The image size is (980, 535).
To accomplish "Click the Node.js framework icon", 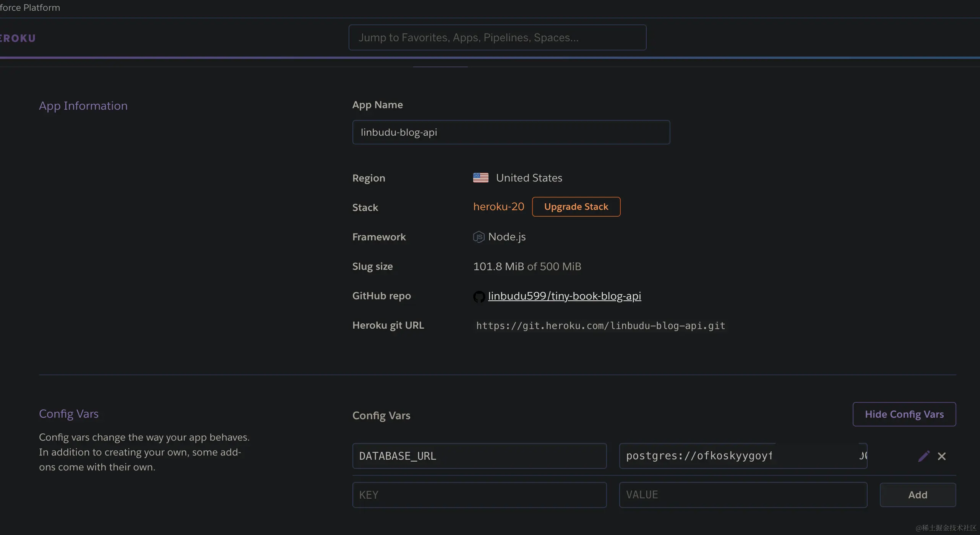I will pos(479,237).
